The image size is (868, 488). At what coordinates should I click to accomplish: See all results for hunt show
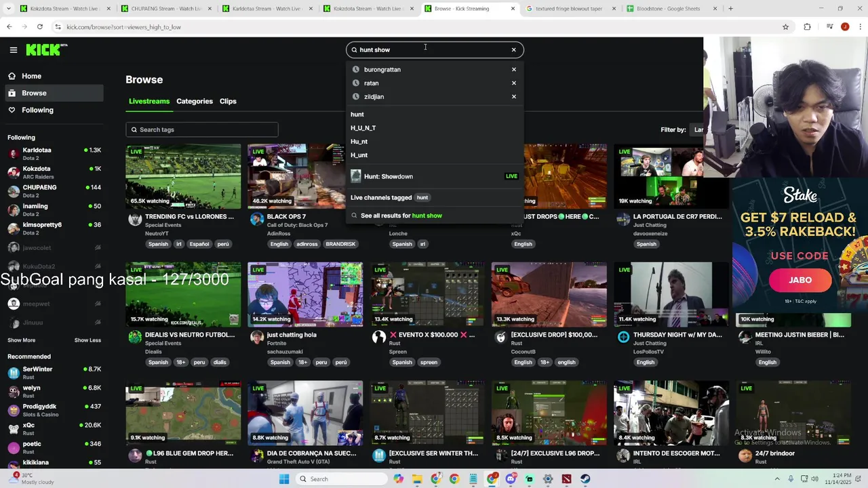pos(401,216)
